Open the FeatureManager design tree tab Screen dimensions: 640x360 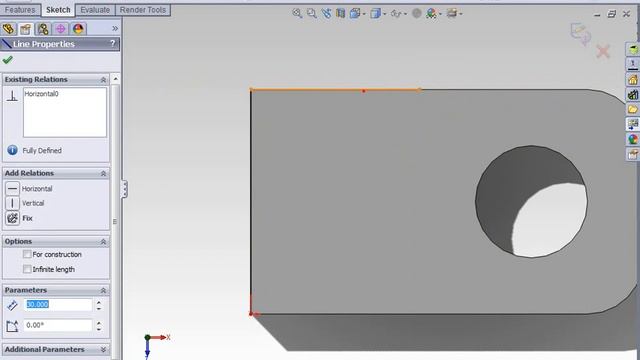9,29
